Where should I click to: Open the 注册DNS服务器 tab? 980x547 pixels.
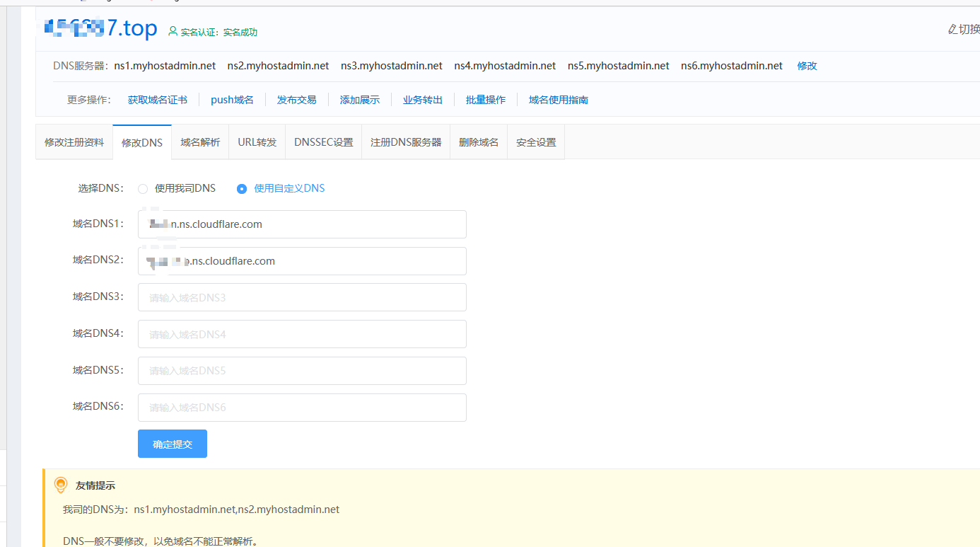406,142
